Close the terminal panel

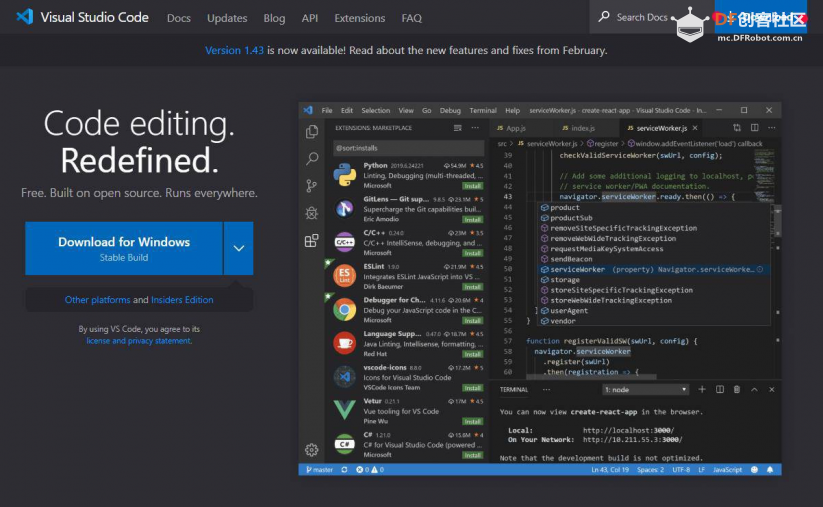pyautogui.click(x=772, y=389)
